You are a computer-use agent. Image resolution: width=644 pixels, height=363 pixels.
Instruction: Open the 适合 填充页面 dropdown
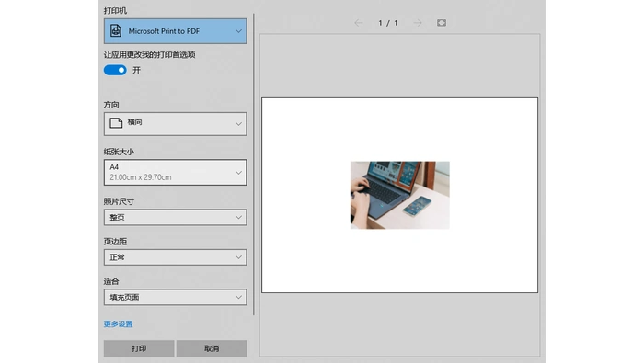pos(176,297)
